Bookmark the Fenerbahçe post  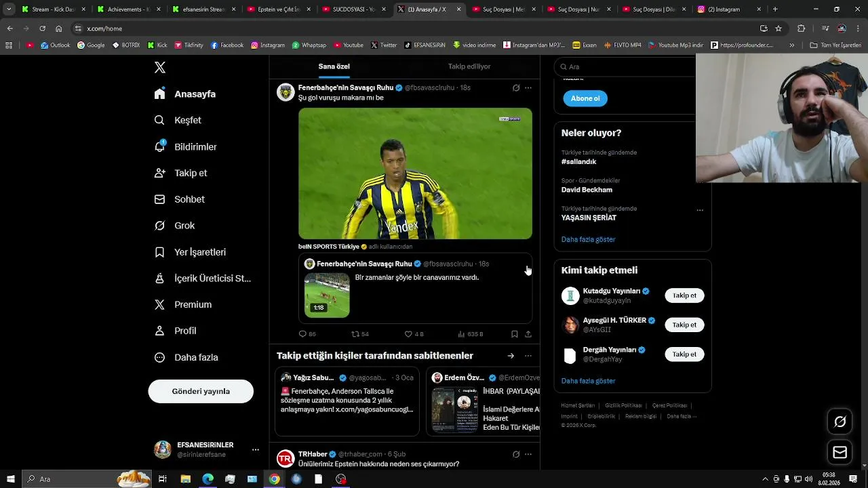(x=515, y=334)
